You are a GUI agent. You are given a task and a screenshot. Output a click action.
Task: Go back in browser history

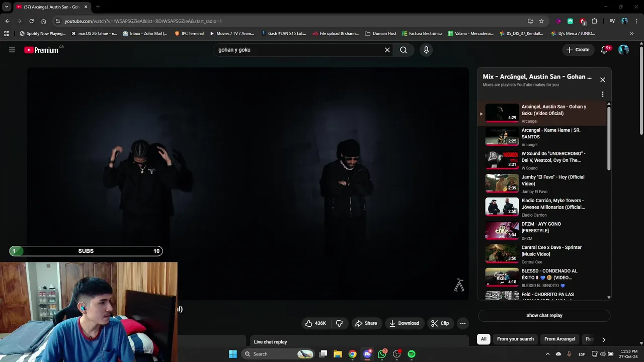(7, 21)
